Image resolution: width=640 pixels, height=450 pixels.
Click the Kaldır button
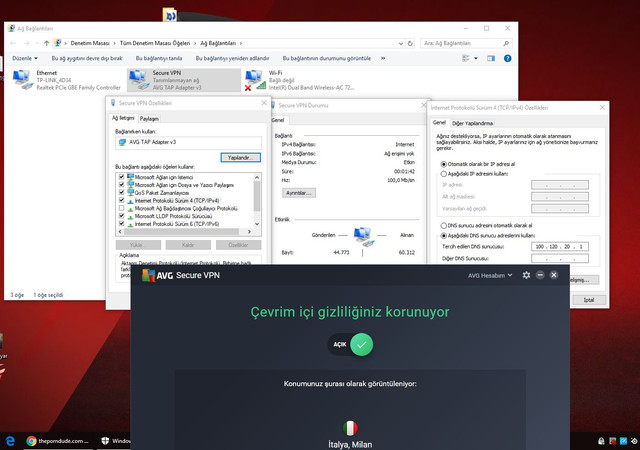click(x=188, y=245)
